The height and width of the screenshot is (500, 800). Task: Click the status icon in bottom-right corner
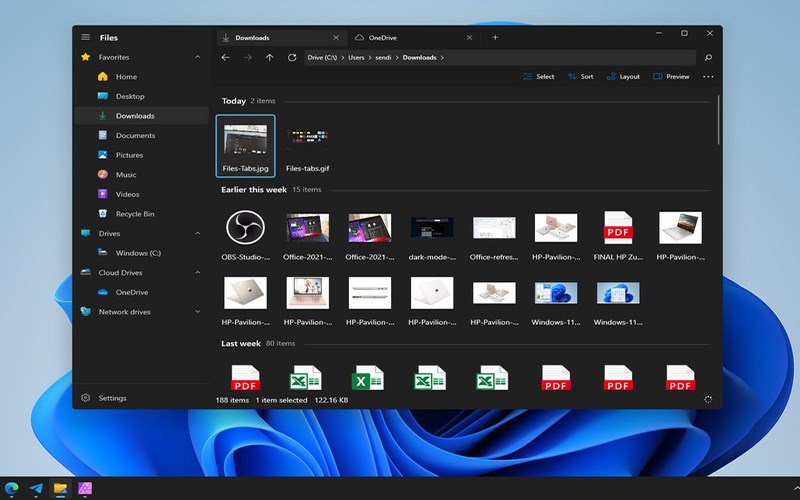708,399
